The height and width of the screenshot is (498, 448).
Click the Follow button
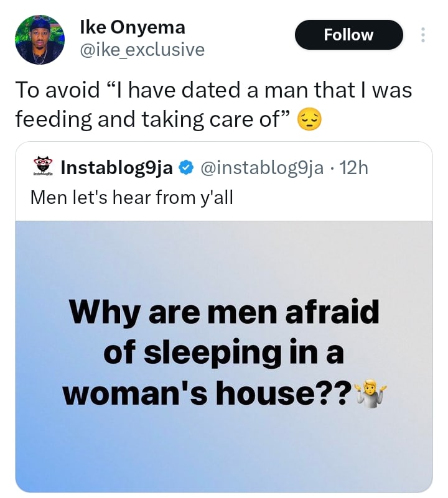(x=348, y=35)
